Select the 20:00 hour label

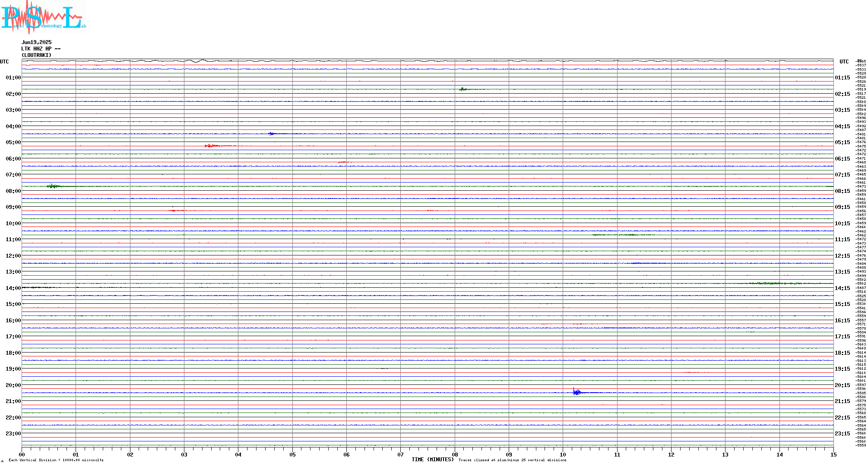pyautogui.click(x=13, y=385)
